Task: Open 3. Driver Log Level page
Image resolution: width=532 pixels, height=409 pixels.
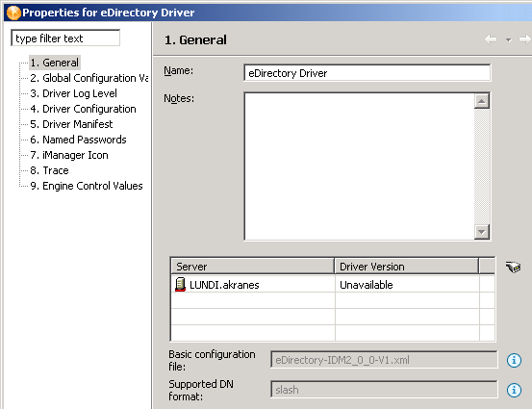Action: [74, 93]
